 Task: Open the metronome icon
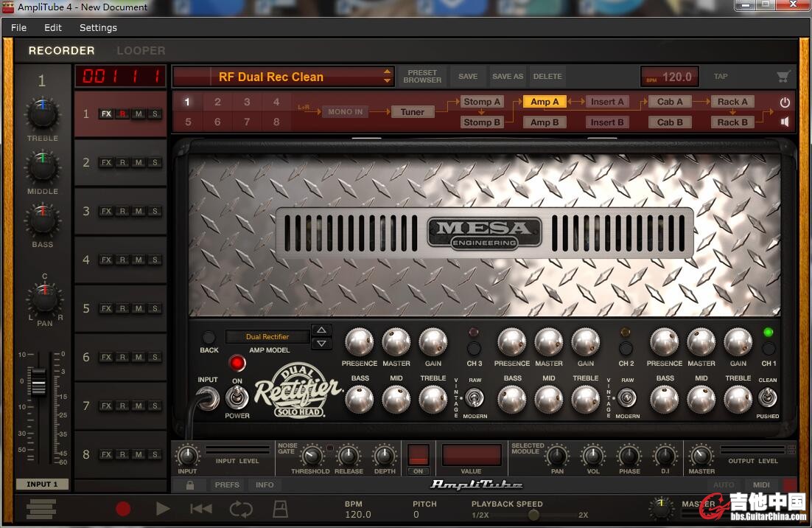(x=280, y=509)
